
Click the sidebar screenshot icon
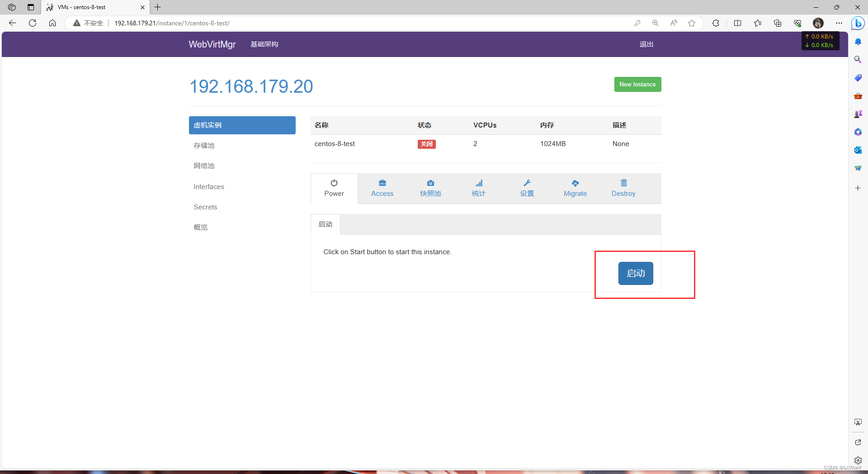[x=858, y=422]
